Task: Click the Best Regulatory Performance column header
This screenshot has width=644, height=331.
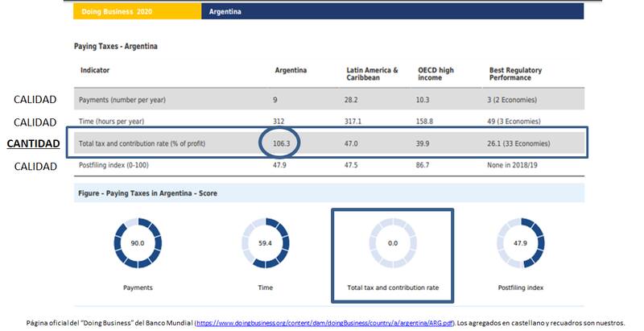Action: coord(516,75)
